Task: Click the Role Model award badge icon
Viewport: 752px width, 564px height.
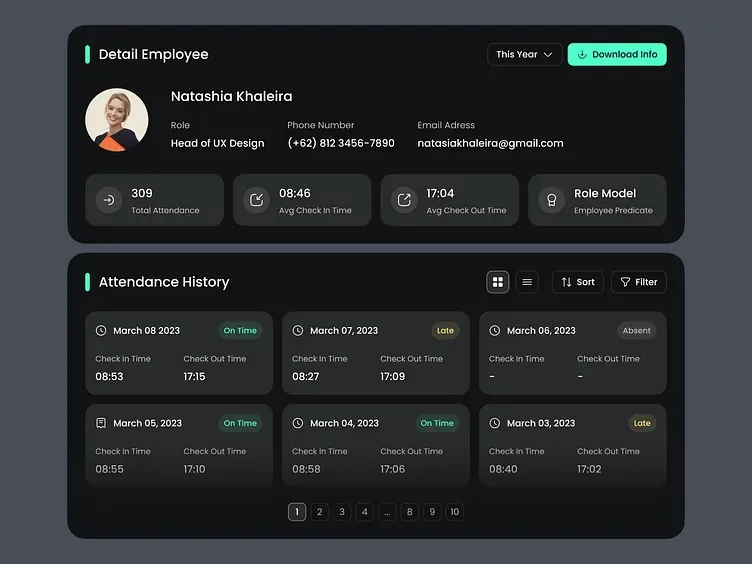Action: pos(552,200)
